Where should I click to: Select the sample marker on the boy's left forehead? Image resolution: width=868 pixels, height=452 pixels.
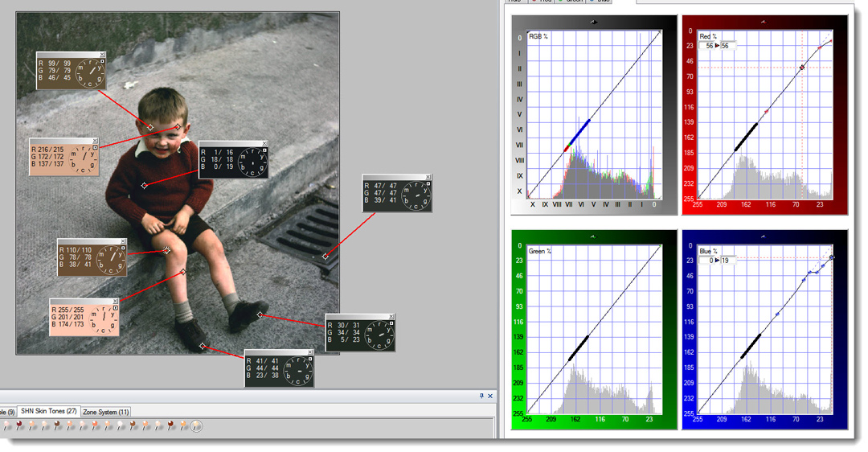point(150,127)
